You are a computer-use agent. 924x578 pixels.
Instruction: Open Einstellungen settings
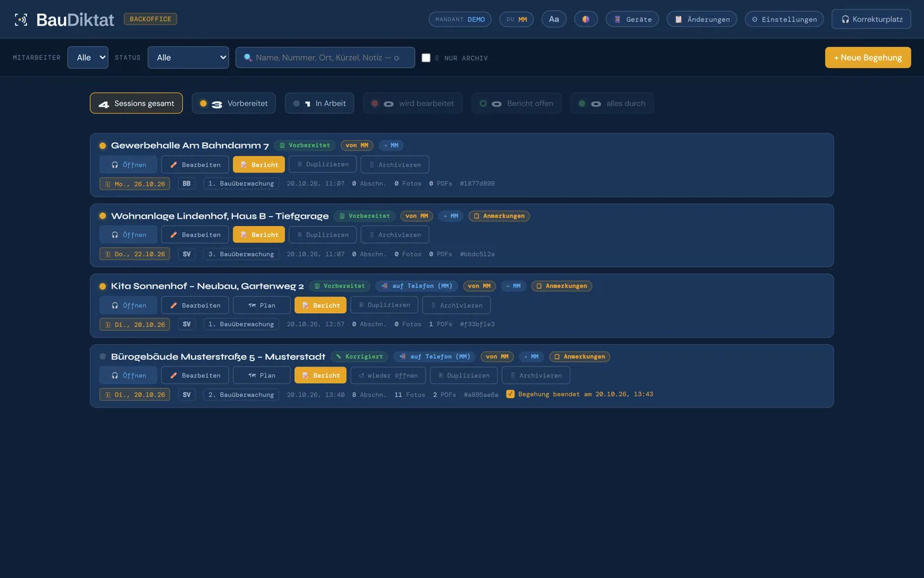784,19
